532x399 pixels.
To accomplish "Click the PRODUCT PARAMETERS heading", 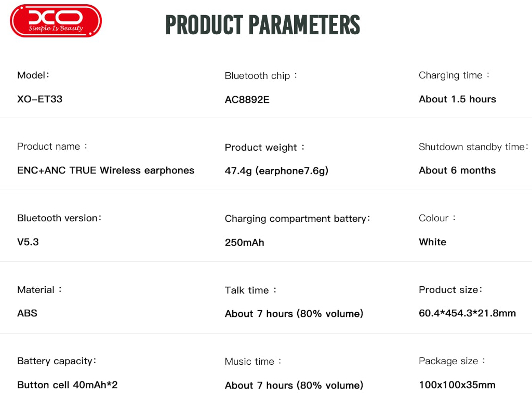I will pos(262,24).
